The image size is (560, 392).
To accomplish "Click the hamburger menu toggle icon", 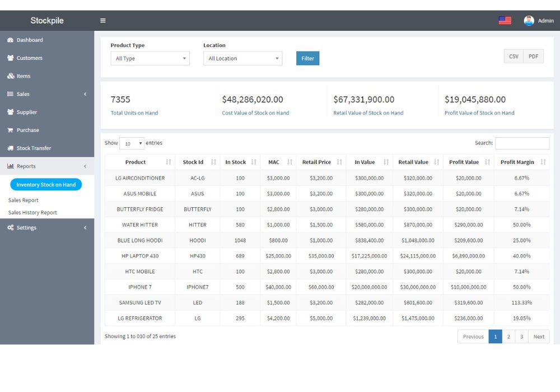I will coord(103,21).
